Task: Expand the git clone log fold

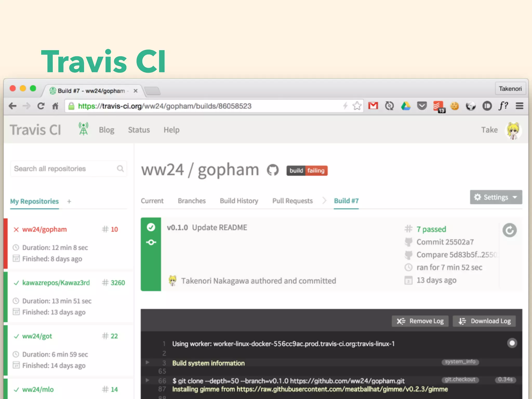Action: pyautogui.click(x=147, y=380)
